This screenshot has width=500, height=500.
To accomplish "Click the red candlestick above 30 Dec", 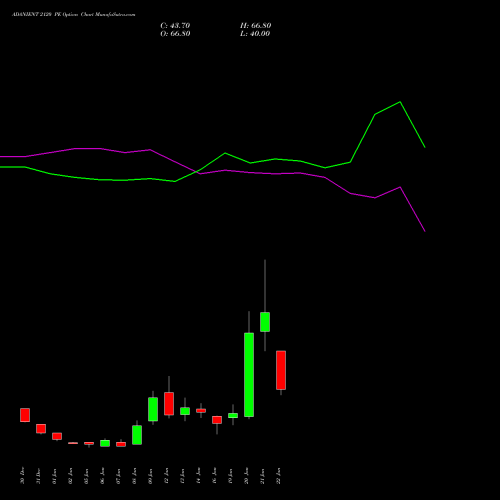I will (25, 415).
